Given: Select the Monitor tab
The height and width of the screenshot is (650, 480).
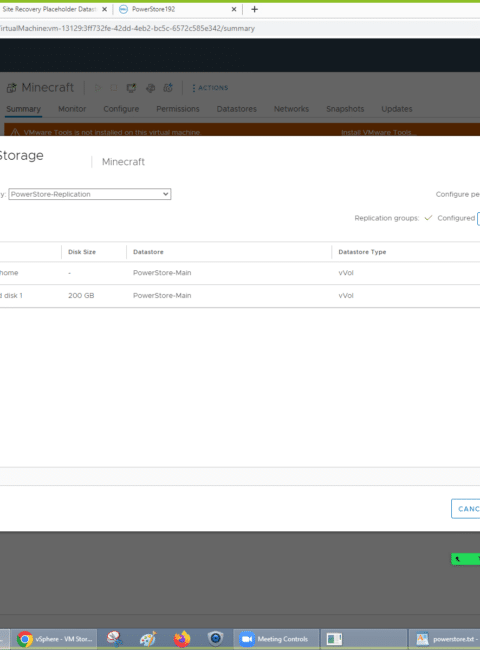Looking at the screenshot, I should 72,109.
